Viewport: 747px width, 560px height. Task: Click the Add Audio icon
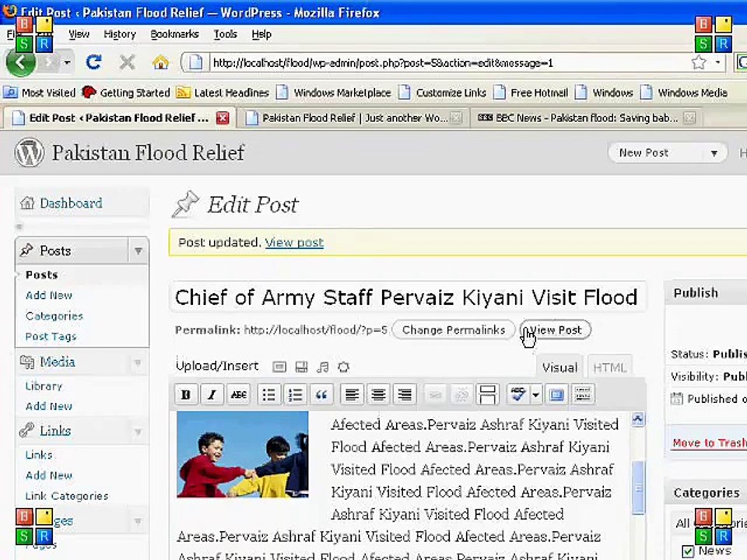[x=322, y=366]
